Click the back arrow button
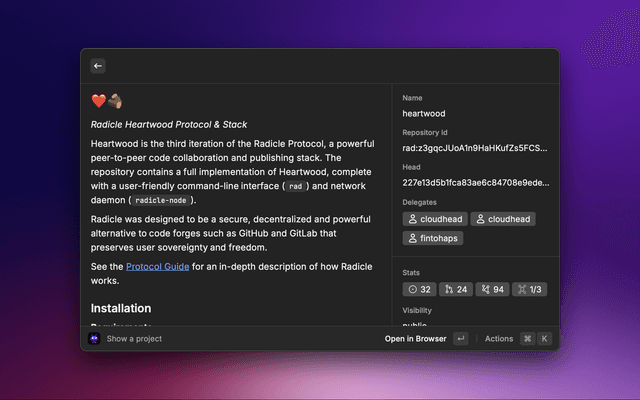 (x=98, y=66)
